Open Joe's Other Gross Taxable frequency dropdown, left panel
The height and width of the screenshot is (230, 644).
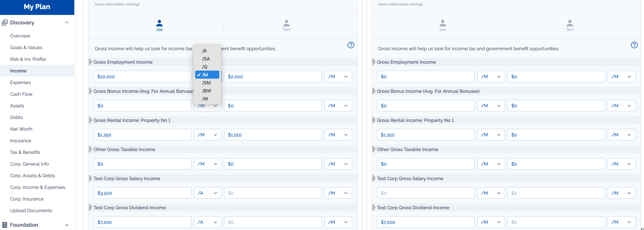tap(208, 164)
